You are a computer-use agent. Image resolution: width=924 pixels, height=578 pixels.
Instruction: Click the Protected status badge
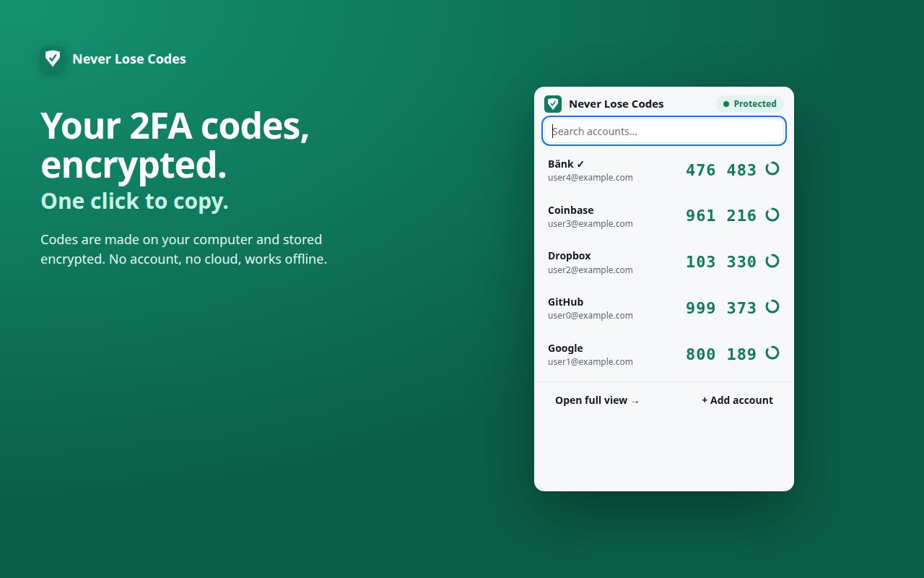[x=750, y=104]
